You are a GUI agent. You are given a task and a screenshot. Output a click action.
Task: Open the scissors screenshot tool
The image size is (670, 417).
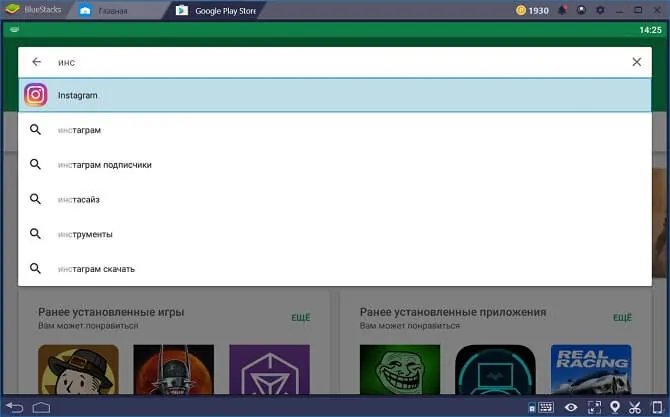(635, 407)
